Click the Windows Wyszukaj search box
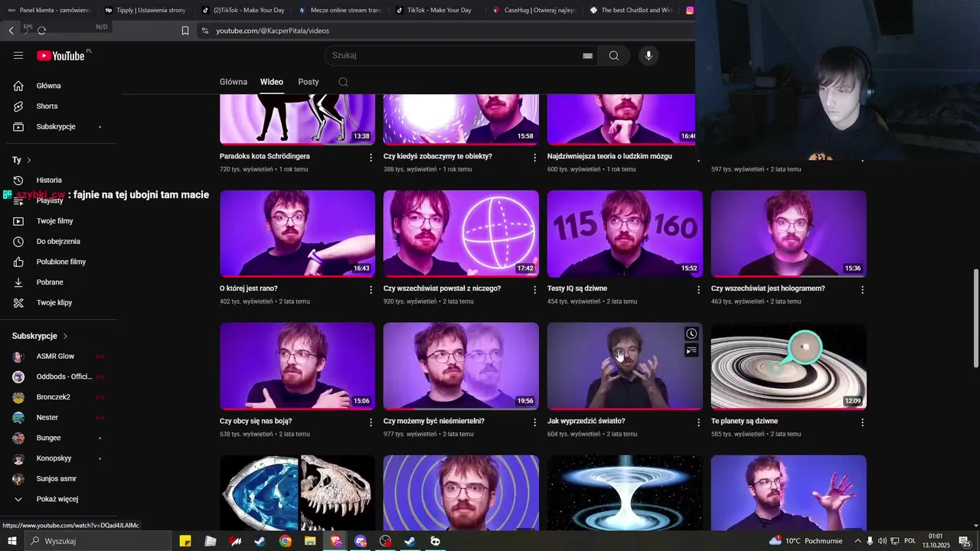This screenshot has height=551, width=980. pyautogui.click(x=97, y=541)
